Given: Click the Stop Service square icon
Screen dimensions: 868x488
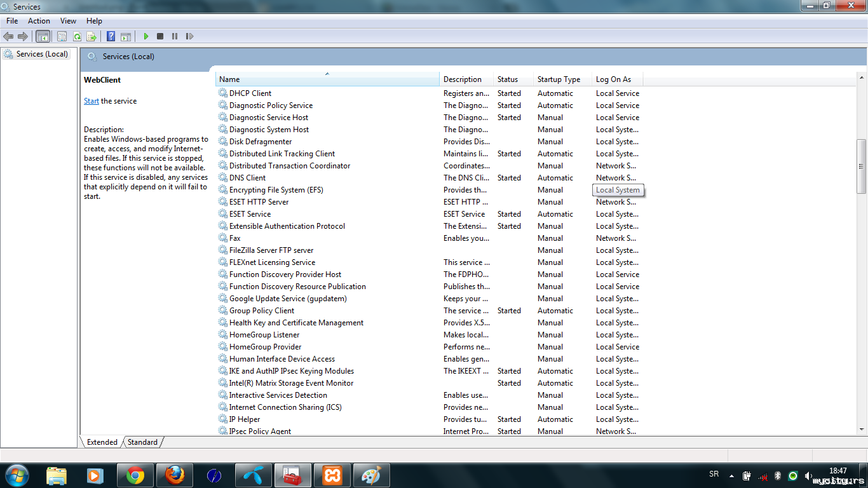Looking at the screenshot, I should (160, 36).
